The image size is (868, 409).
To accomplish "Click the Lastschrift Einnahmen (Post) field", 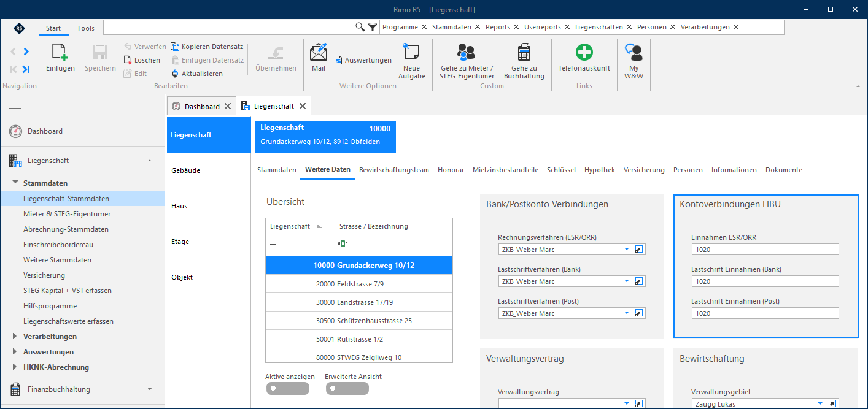I will (x=765, y=313).
